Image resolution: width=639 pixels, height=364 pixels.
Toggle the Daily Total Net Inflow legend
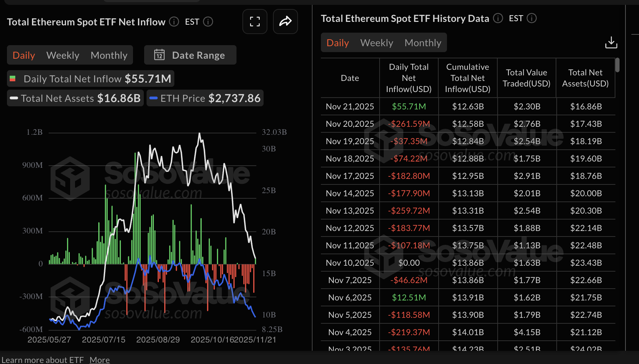coord(90,78)
